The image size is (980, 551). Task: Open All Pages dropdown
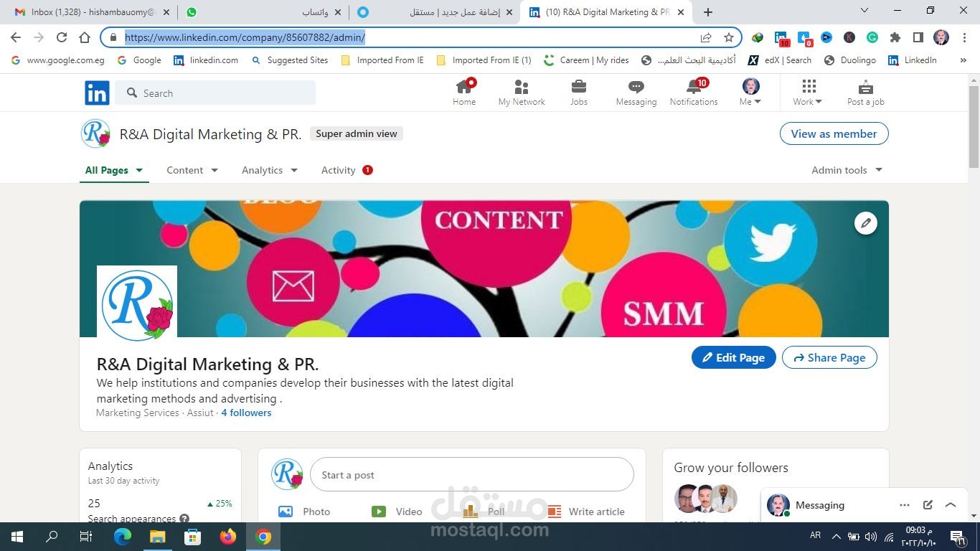[114, 170]
